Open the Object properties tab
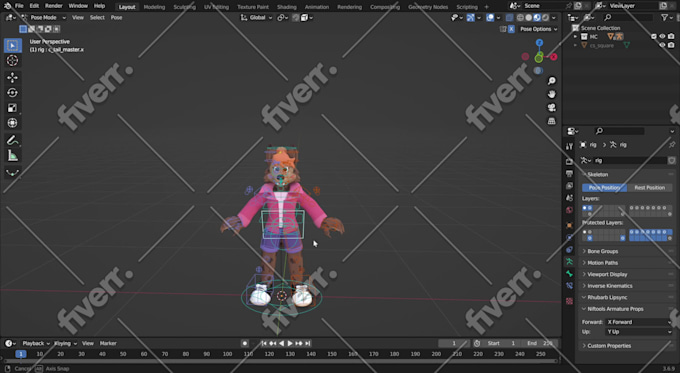680x373 pixels. point(569,225)
